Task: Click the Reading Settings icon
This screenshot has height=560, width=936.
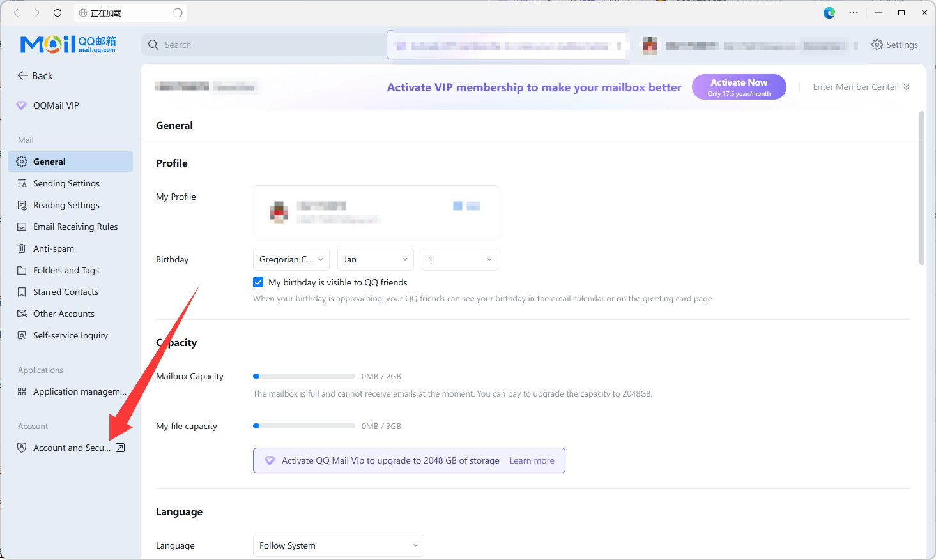Action: (x=22, y=205)
